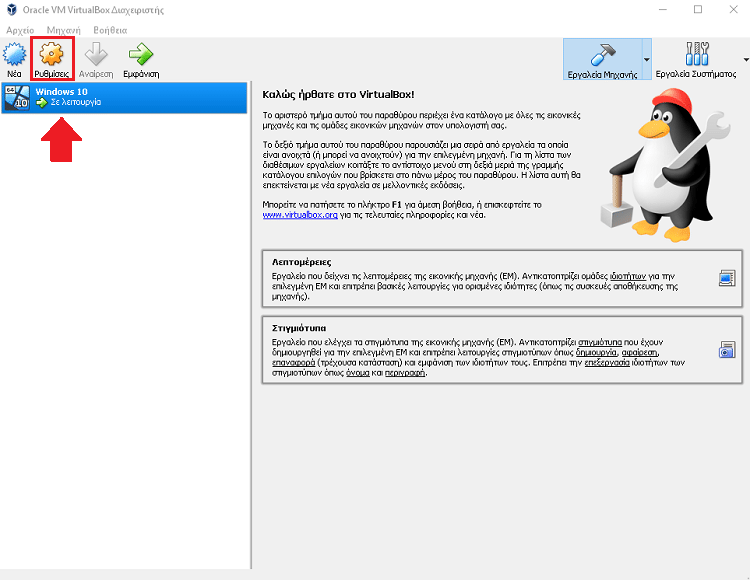Viewport: 750px width, 580px height.
Task: Click the περιγραφή link
Action: [x=405, y=372]
